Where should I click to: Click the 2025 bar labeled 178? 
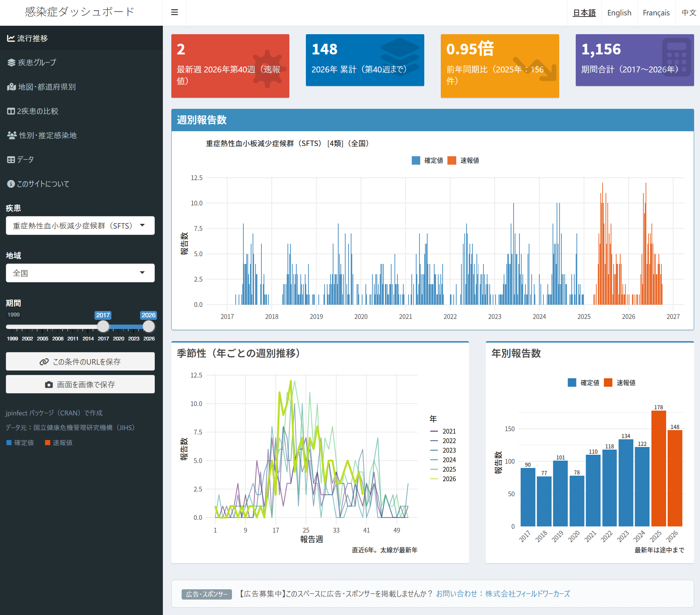click(658, 468)
